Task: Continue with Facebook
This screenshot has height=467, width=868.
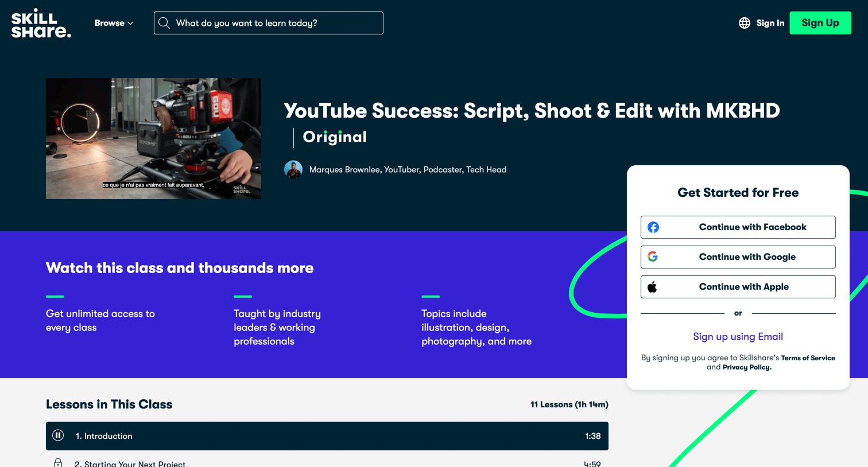Action: click(738, 227)
